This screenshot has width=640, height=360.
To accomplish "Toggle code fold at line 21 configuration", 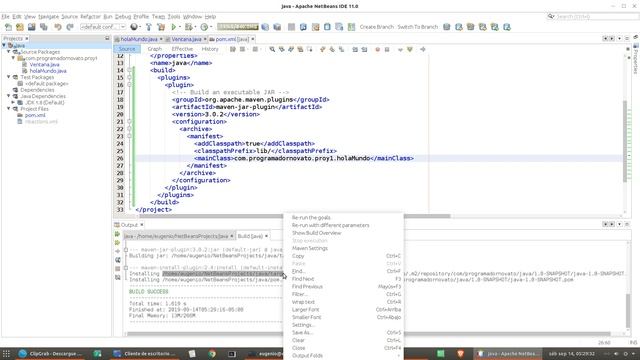I will click(129, 122).
